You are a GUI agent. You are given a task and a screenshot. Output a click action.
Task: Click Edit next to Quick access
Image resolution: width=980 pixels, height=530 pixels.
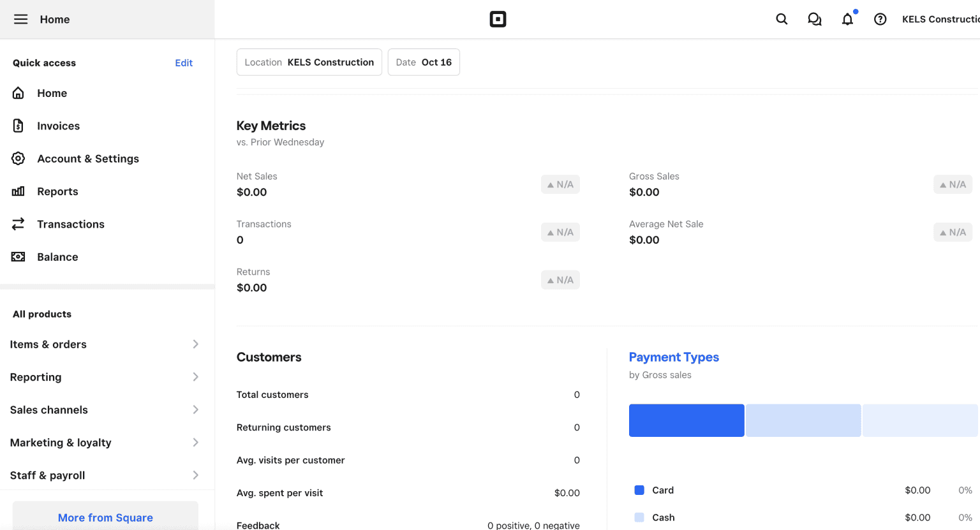(x=184, y=63)
